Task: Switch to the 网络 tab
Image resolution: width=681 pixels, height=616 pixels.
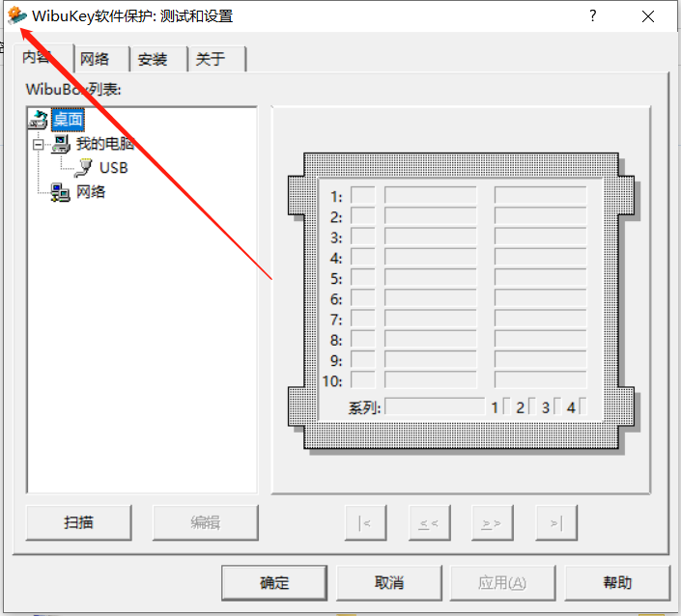Action: (x=101, y=59)
